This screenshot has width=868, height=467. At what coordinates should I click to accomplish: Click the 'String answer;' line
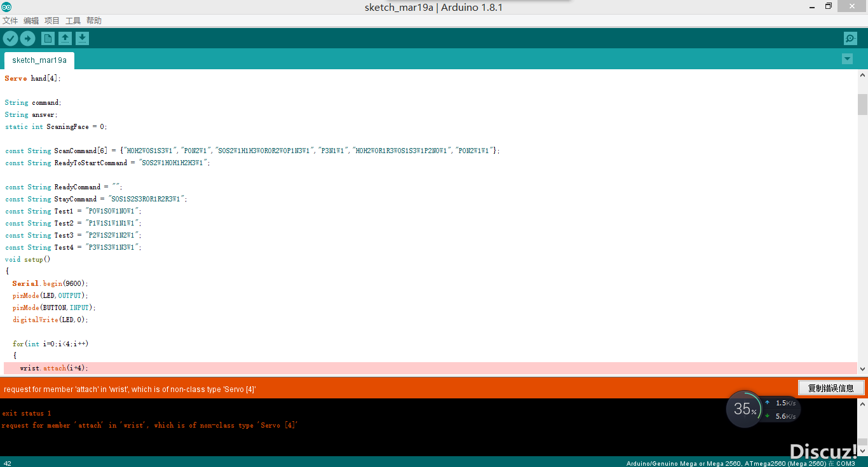[31, 114]
